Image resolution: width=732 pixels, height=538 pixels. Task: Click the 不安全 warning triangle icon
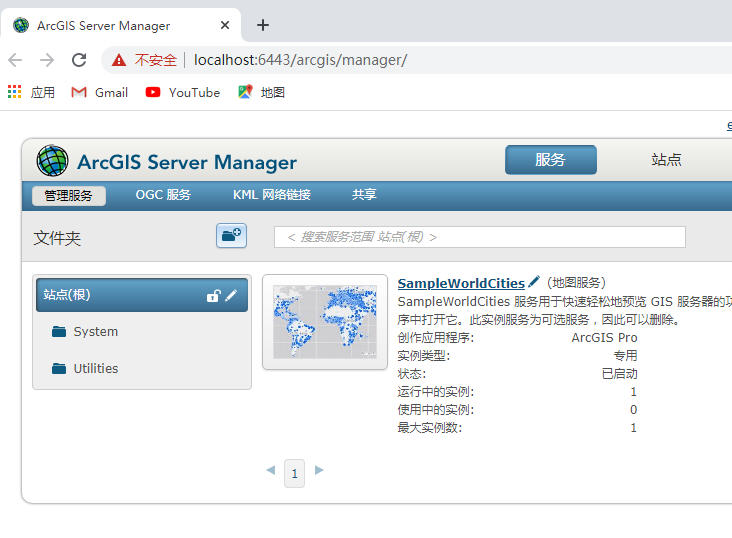119,60
